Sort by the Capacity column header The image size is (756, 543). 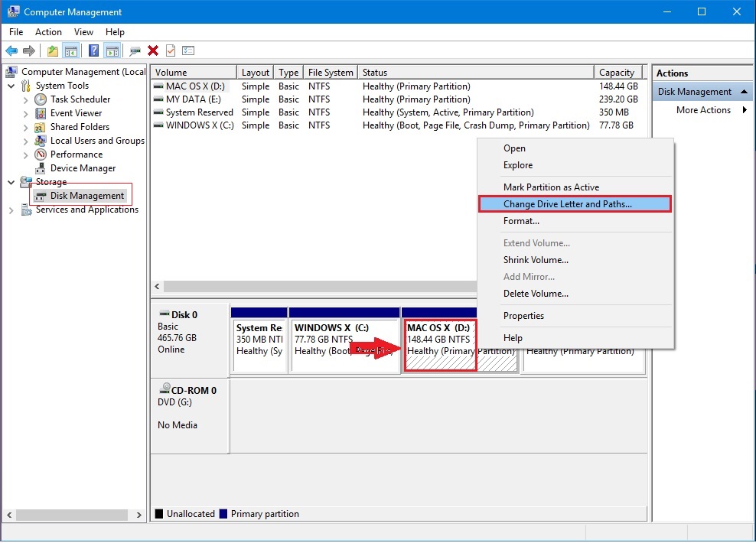coord(616,73)
